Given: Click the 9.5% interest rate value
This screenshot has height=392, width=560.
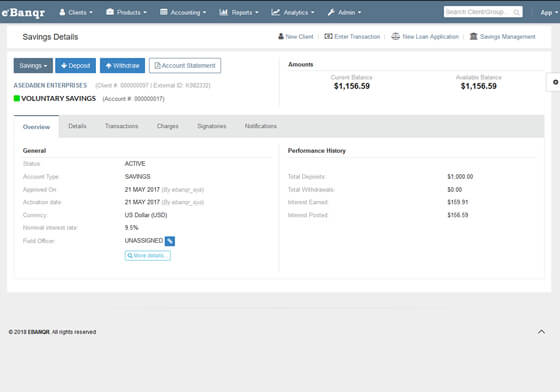Looking at the screenshot, I should [131, 227].
